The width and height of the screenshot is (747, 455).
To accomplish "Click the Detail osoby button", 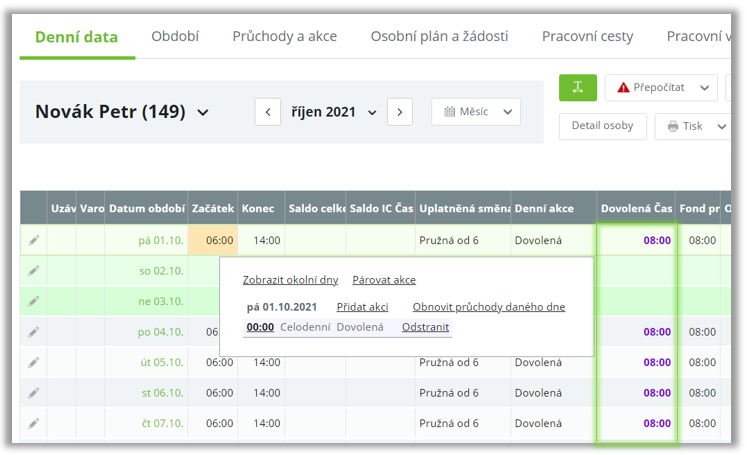I will [601, 126].
